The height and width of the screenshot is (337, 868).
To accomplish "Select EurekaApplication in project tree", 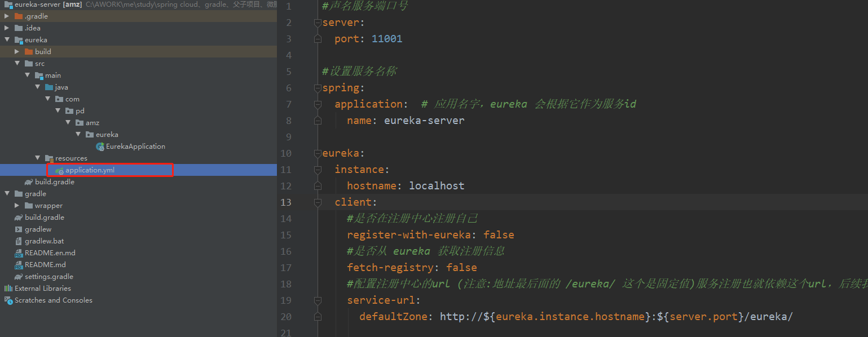I will click(x=135, y=147).
